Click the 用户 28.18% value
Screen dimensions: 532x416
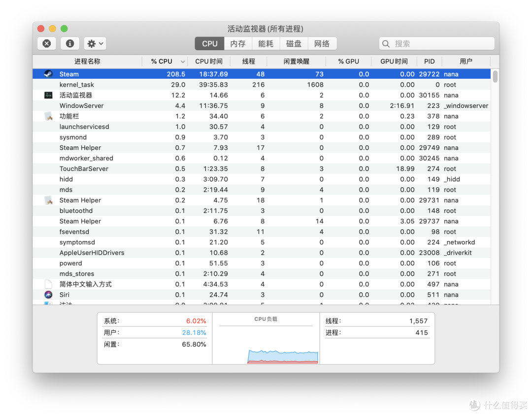click(x=194, y=333)
